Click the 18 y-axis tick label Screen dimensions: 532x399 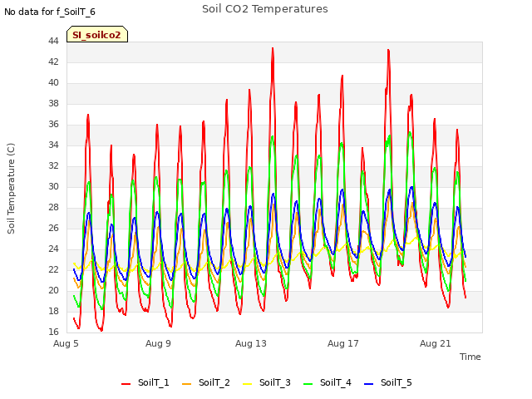tap(53, 312)
